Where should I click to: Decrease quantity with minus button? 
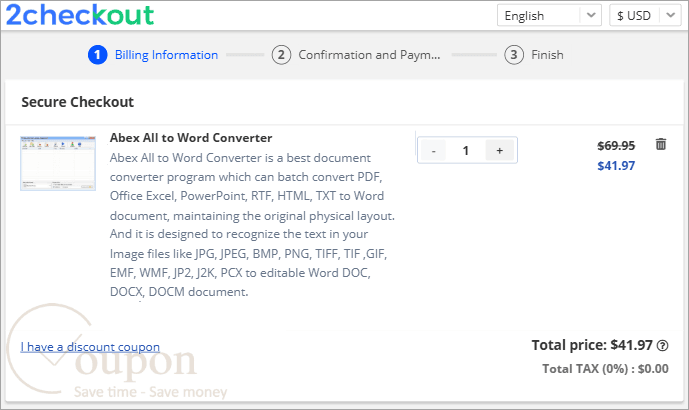[433, 151]
